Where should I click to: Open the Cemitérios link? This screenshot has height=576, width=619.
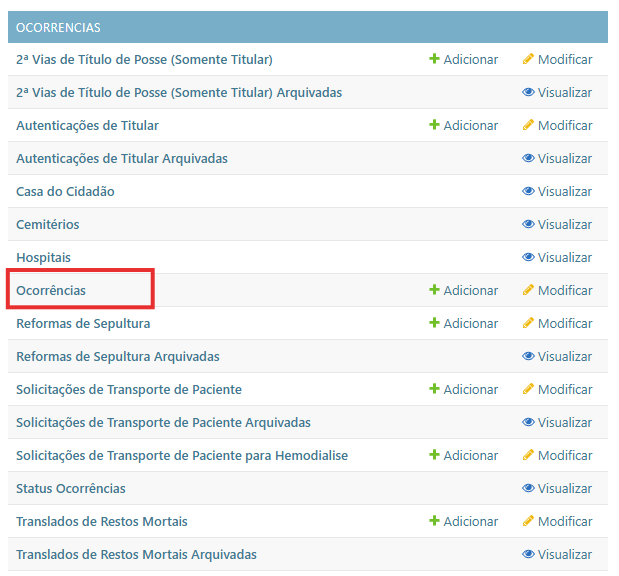47,224
